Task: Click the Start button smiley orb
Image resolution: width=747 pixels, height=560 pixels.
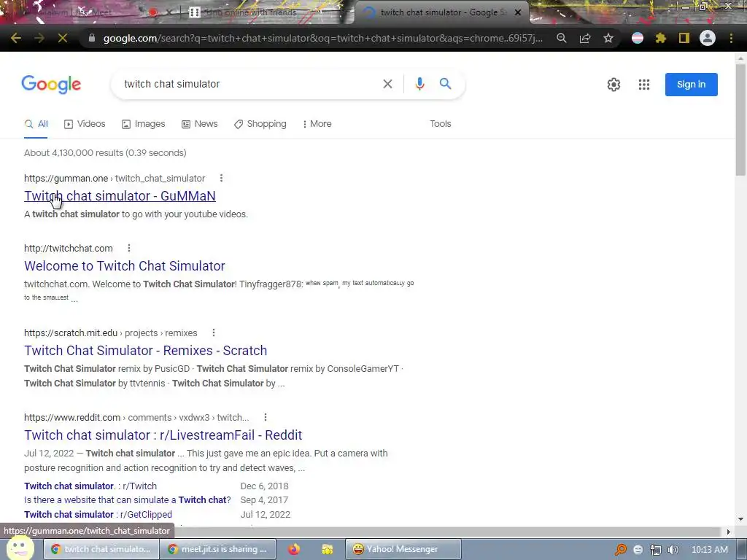Action: point(20,548)
